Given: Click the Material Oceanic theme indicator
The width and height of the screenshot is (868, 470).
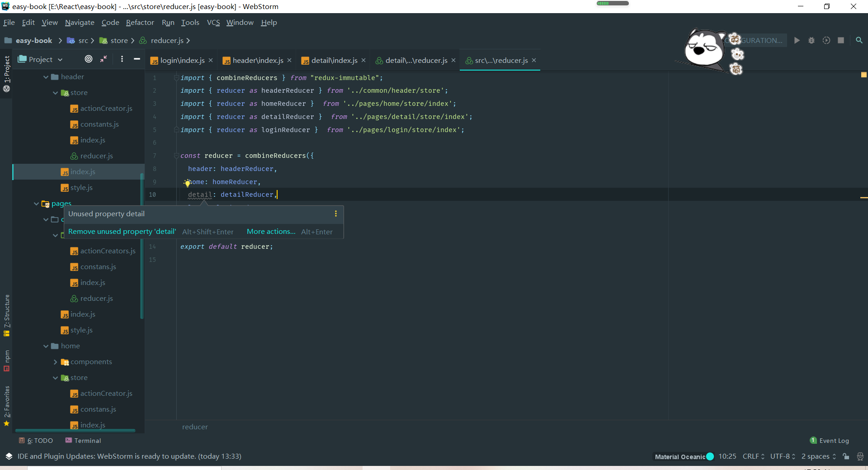Looking at the screenshot, I should click(x=684, y=456).
